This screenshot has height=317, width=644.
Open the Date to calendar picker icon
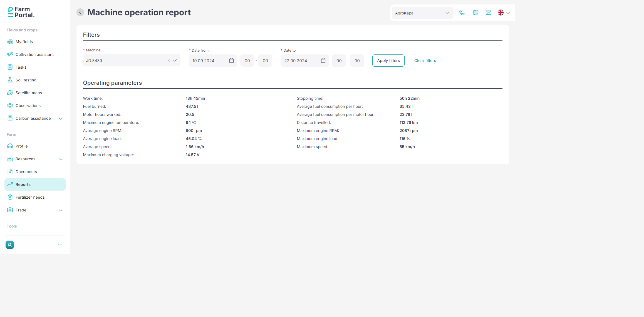[x=323, y=61]
